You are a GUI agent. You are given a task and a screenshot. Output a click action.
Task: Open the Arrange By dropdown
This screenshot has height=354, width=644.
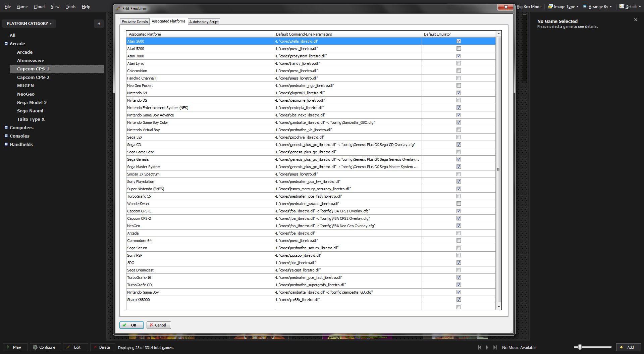[597, 6]
